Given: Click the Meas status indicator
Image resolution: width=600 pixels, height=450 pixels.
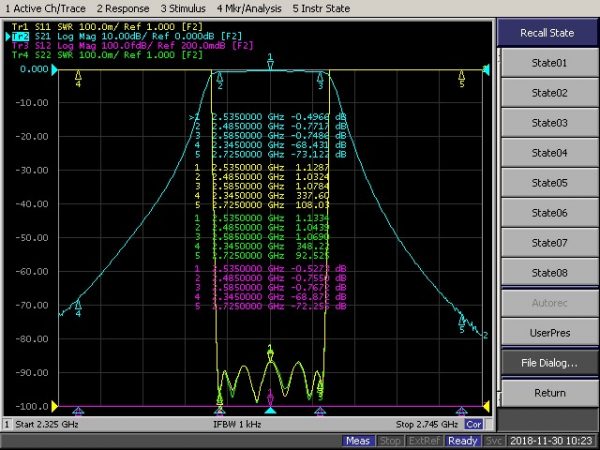Looking at the screenshot, I should 357,440.
